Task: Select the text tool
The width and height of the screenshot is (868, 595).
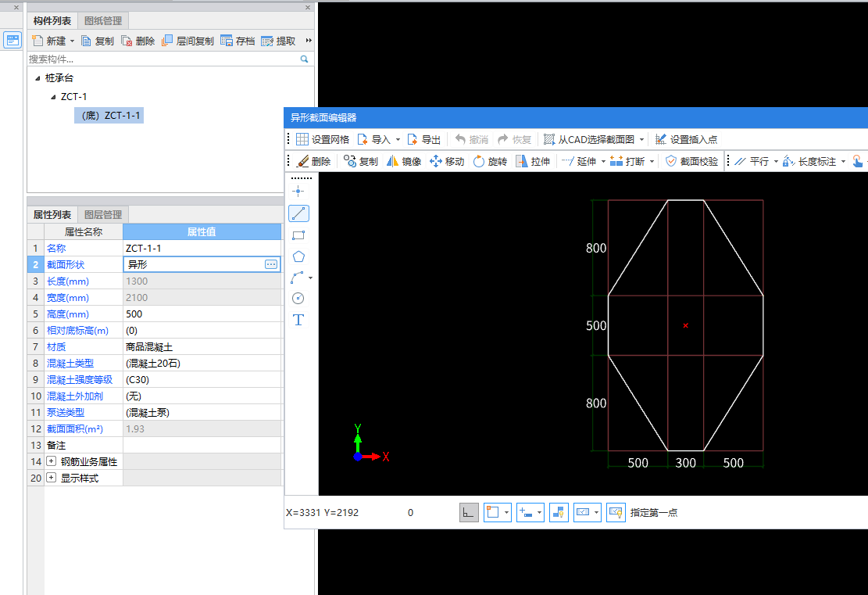Action: click(298, 320)
